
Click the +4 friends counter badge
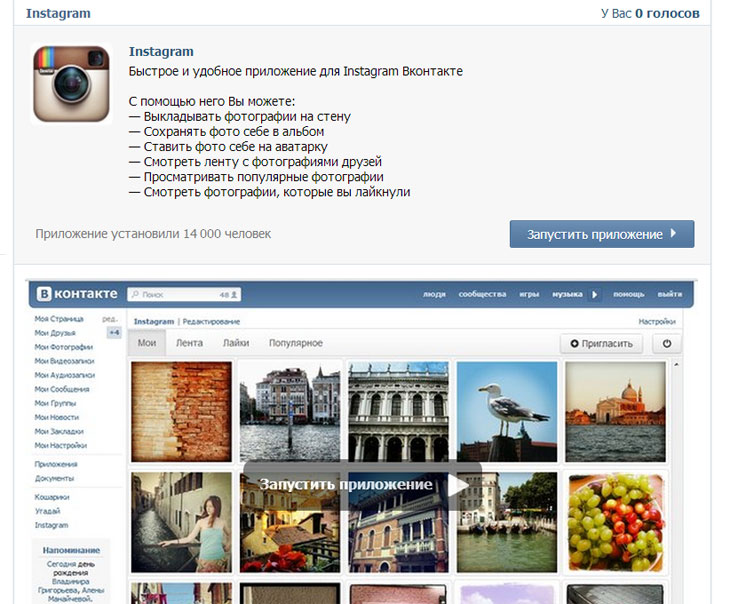click(114, 332)
